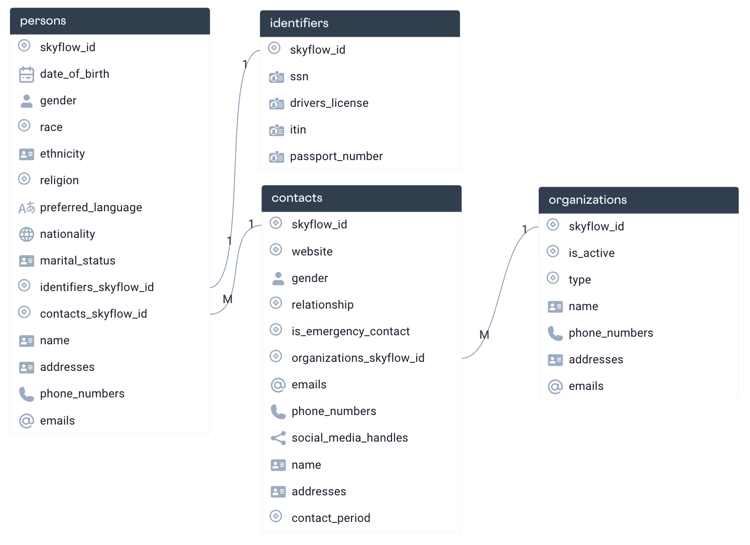Screen dimensions: 750x545
Task: Click the identifiers_skyflow_id field in persons
Action: tap(110, 287)
